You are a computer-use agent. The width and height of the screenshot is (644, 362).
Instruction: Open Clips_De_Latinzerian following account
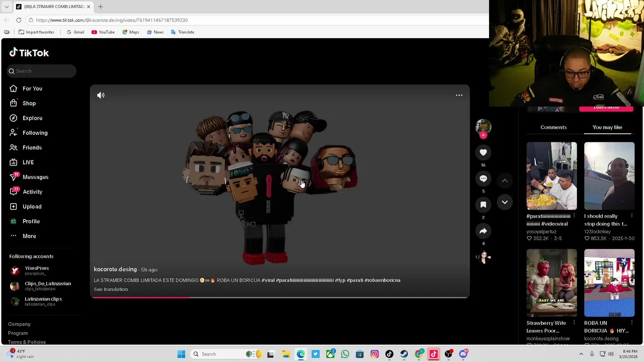pos(41,286)
